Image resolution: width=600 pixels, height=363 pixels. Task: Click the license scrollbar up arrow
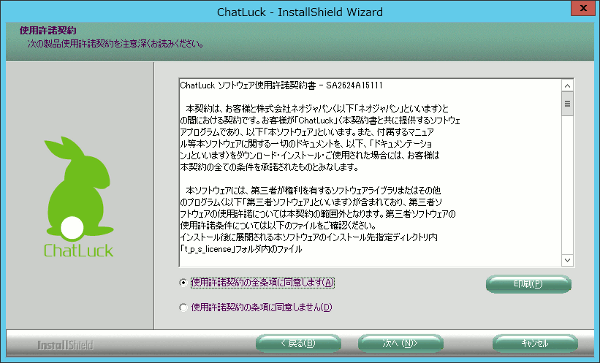[x=567, y=85]
